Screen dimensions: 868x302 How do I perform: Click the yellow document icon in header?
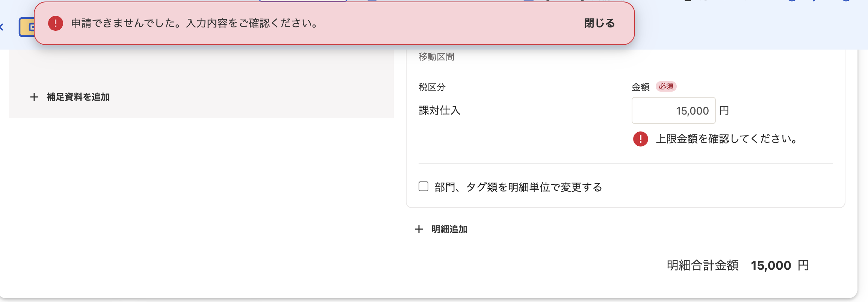coord(26,27)
